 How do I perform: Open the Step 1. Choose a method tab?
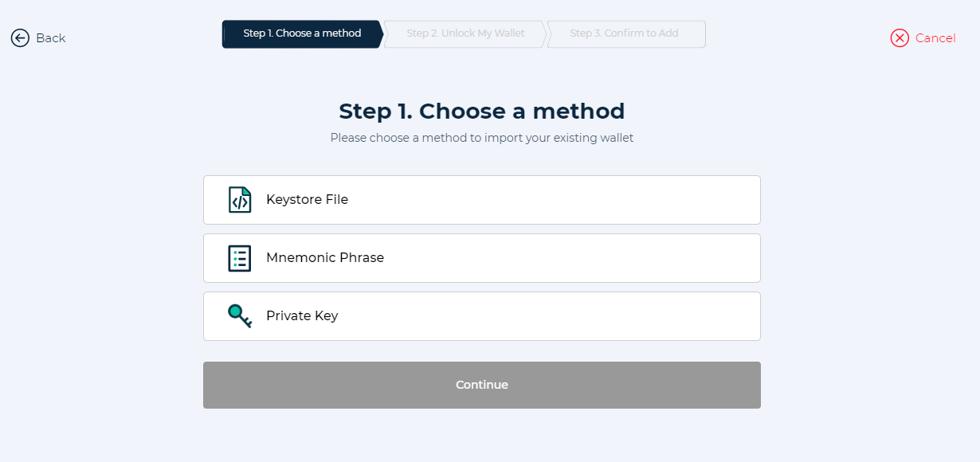click(x=302, y=34)
